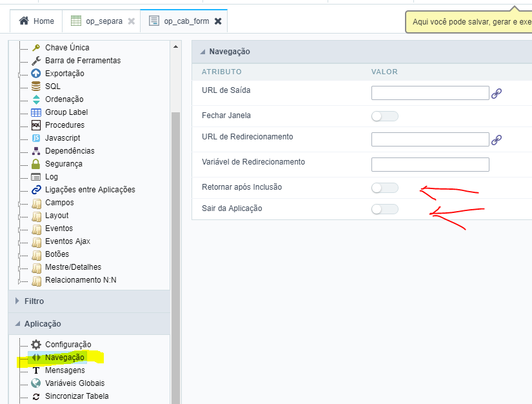Click the link icon beside URL de Redirecionamento
This screenshot has width=532, height=404.
tap(496, 140)
